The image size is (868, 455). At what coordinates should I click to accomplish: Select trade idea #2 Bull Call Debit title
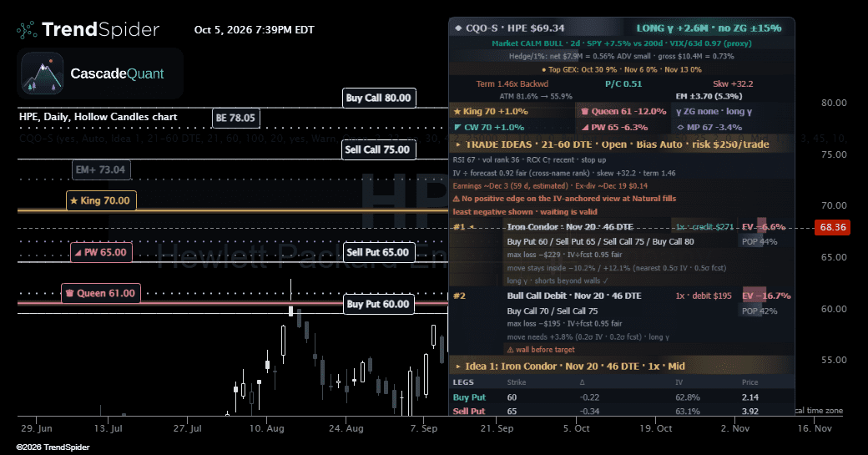pos(574,296)
